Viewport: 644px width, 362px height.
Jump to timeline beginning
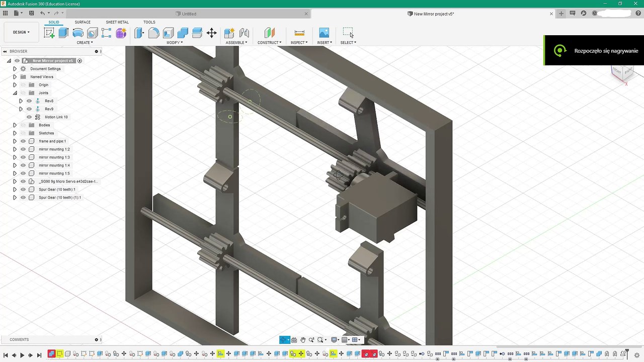tap(6, 355)
